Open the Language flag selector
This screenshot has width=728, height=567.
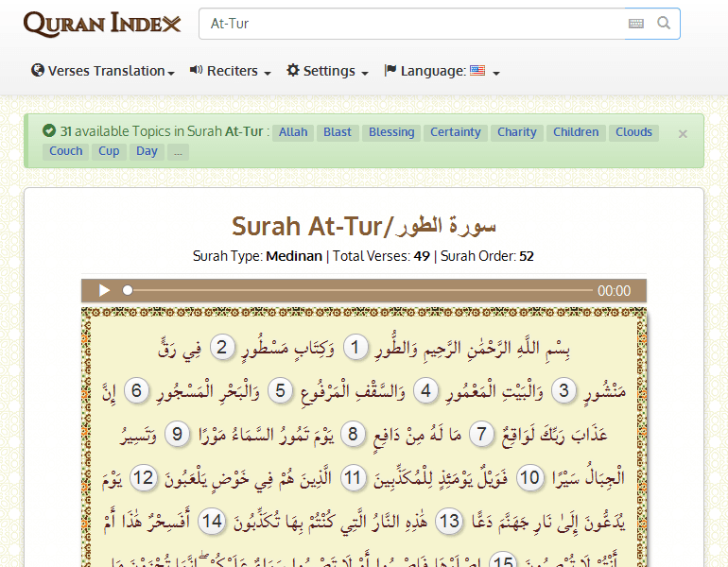[x=442, y=71]
